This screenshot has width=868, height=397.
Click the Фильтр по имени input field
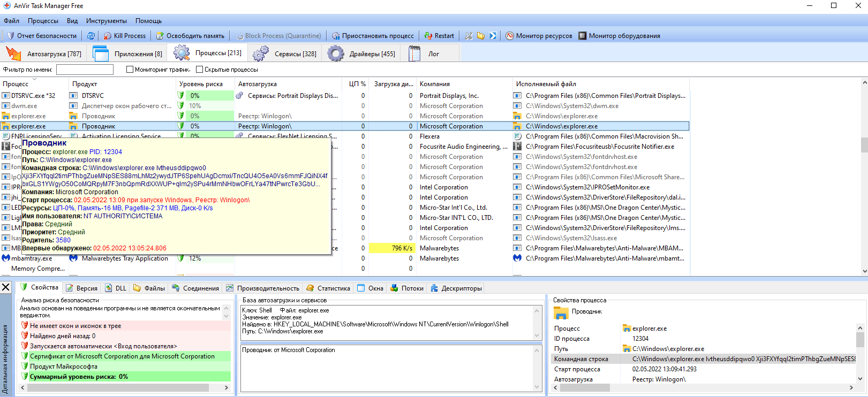click(85, 70)
